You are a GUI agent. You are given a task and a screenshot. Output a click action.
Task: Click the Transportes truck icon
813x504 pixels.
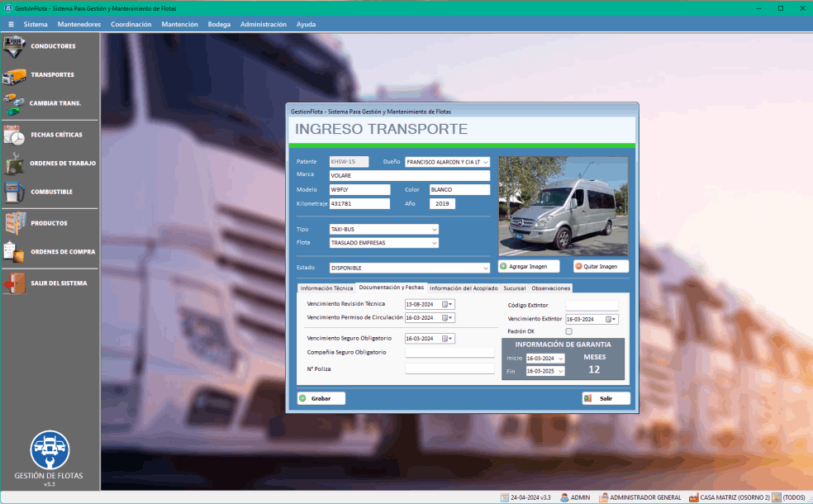(x=14, y=75)
